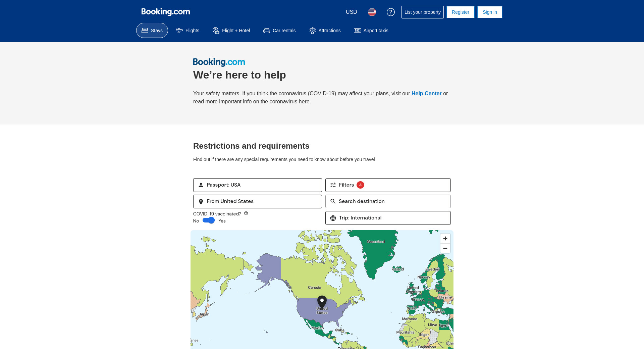Screen dimensions: 644x349
Task: Switch to the Flights tab
Action: [187, 31]
